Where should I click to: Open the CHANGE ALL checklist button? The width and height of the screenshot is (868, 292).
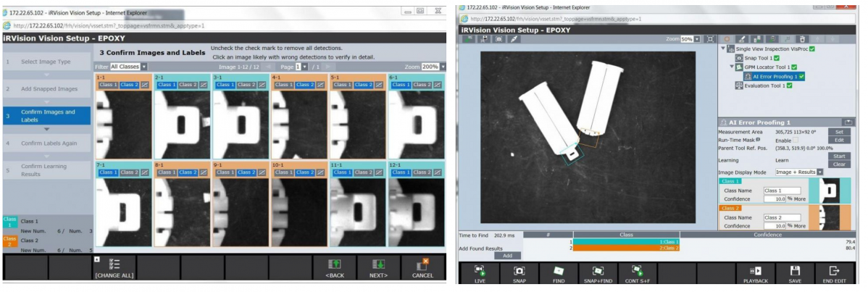pyautogui.click(x=114, y=267)
